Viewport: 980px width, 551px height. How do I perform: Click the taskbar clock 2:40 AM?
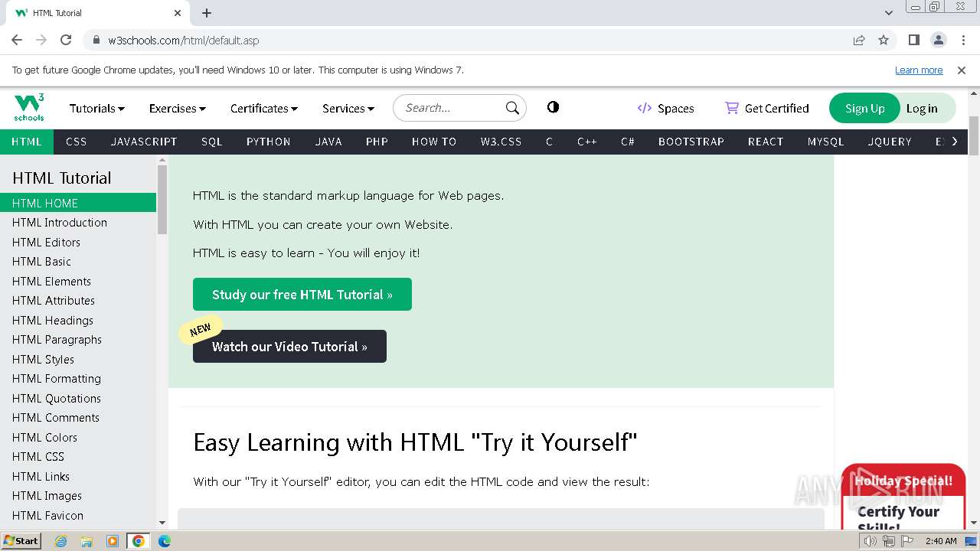(x=941, y=541)
